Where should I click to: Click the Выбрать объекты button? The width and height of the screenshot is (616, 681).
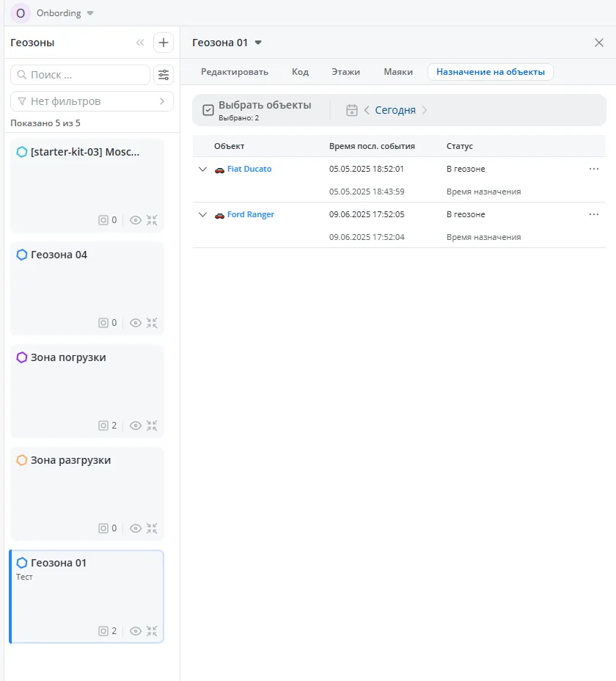(257, 109)
